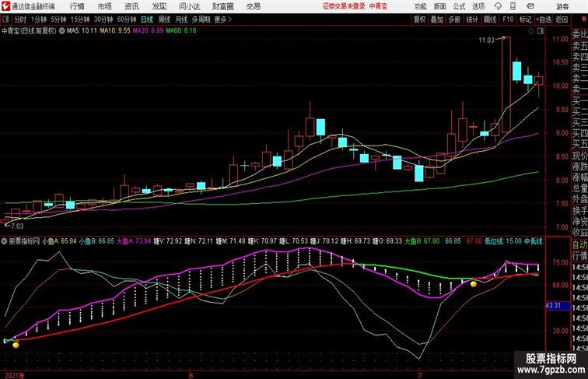Screen dimensions: 588x379
Task: Open the 财富圈 menu
Action: (x=222, y=6)
